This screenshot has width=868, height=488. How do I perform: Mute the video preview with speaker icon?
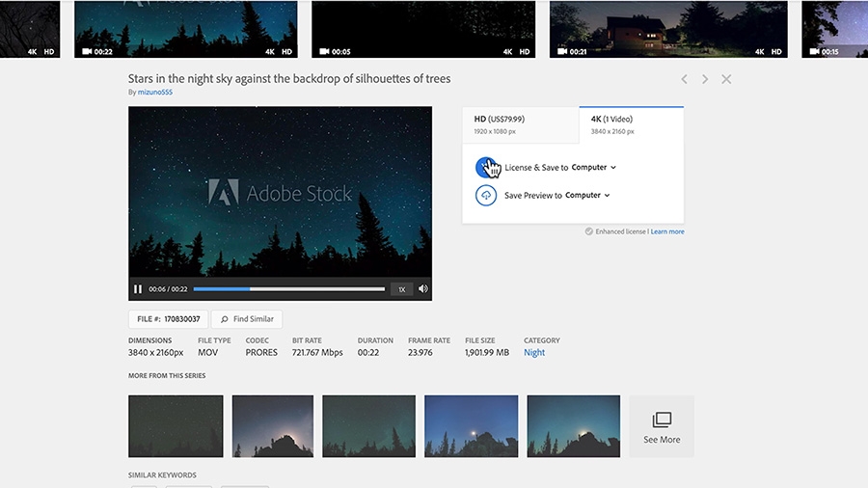tap(423, 288)
